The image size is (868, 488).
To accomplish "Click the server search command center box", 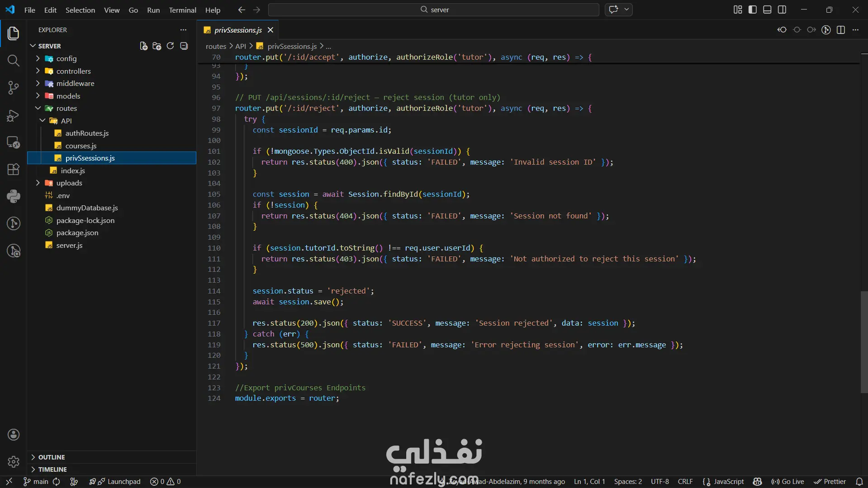I will pos(434,9).
